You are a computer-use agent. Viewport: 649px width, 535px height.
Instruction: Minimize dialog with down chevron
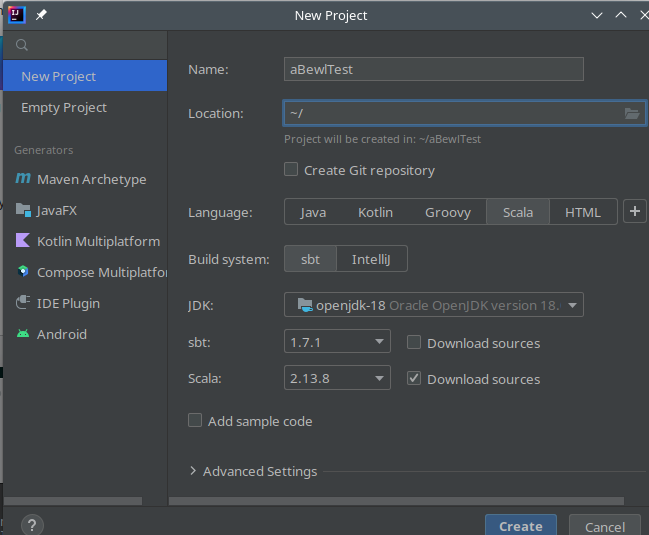(596, 15)
